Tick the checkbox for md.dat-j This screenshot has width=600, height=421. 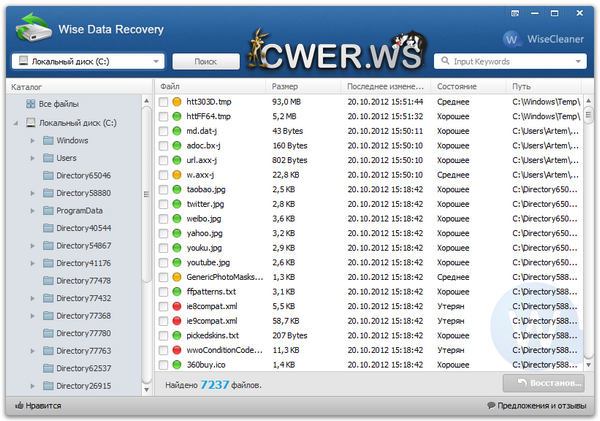(x=163, y=131)
